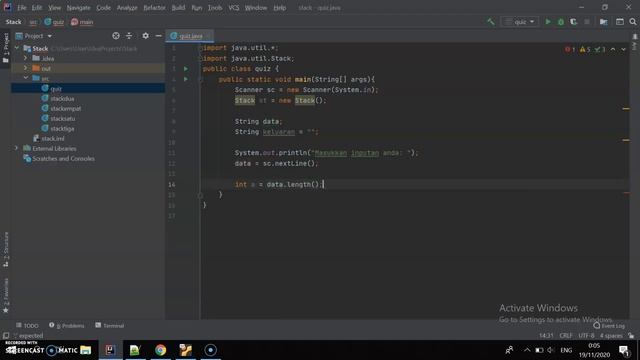Open the Problems tool window
The height and width of the screenshot is (360, 640).
67,325
